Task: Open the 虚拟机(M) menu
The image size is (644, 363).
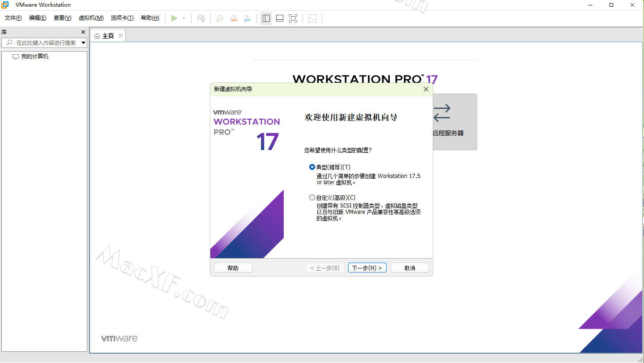Action: pos(91,18)
